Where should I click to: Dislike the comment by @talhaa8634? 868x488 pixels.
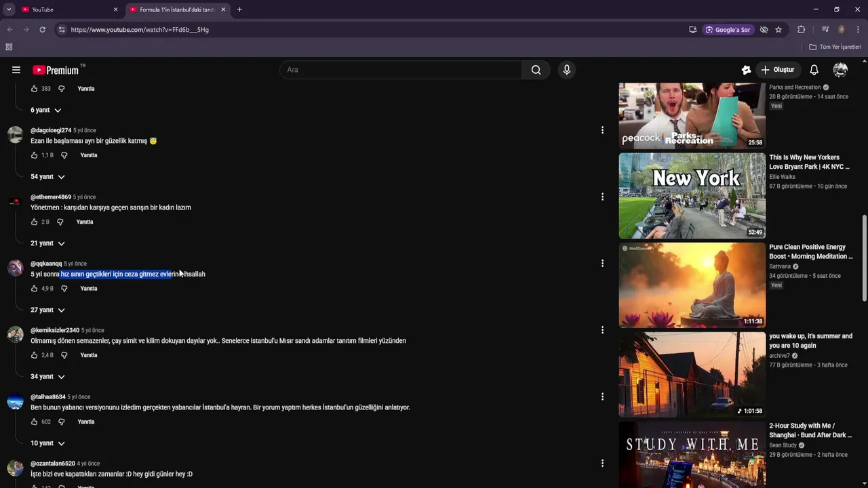(x=62, y=422)
